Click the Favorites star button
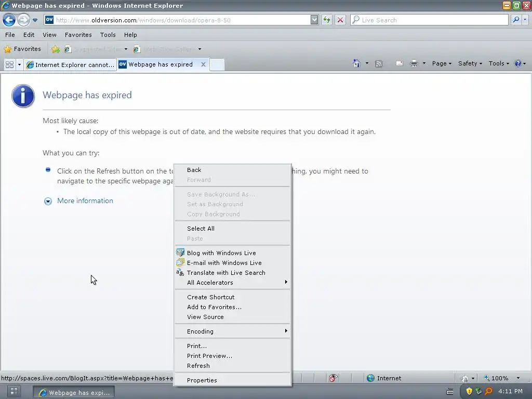Image resolution: width=532 pixels, height=399 pixels. [22, 49]
